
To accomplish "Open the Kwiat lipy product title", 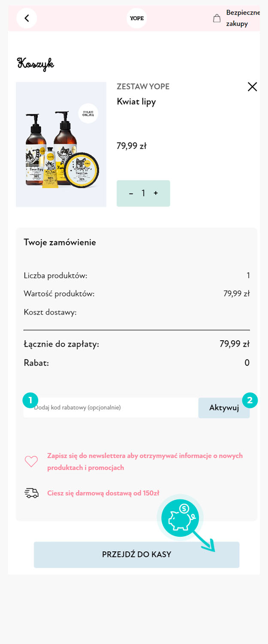I will tap(136, 102).
